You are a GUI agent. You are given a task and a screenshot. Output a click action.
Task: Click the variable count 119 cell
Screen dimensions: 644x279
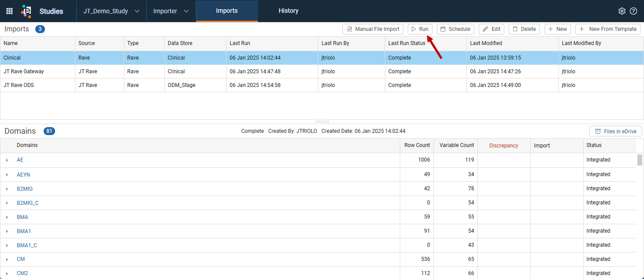[456, 160]
